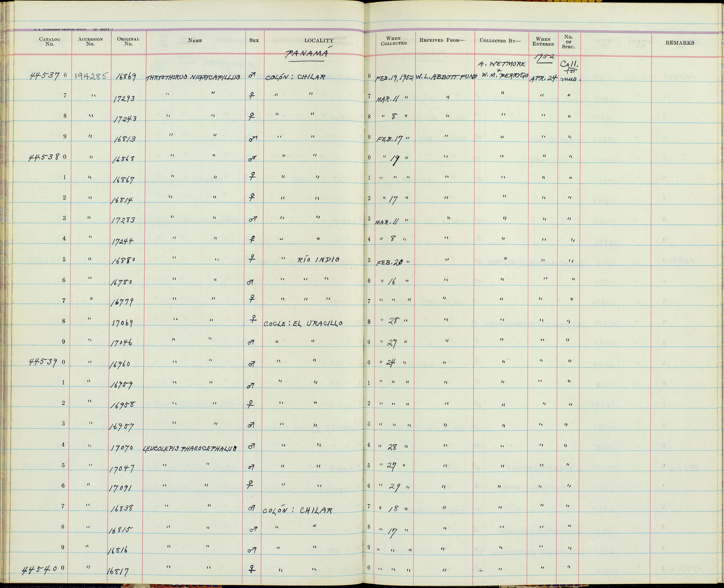Click original number 16838
The height and width of the screenshot is (588, 724).
tap(123, 508)
